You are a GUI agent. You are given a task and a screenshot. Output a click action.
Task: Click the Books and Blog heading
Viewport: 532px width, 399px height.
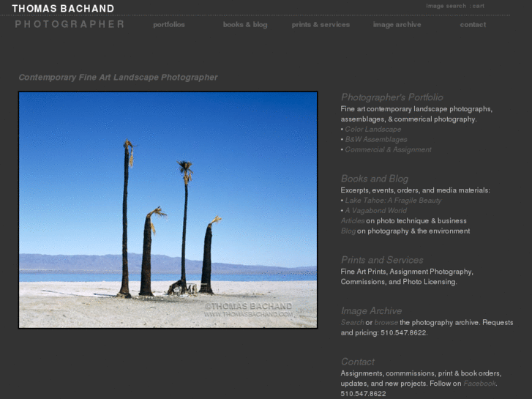(375, 179)
